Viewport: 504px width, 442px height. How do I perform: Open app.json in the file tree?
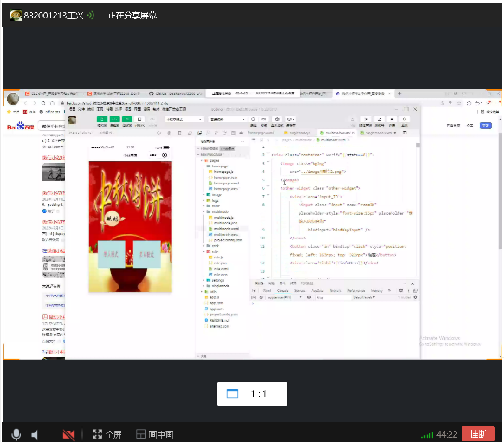[214, 303]
